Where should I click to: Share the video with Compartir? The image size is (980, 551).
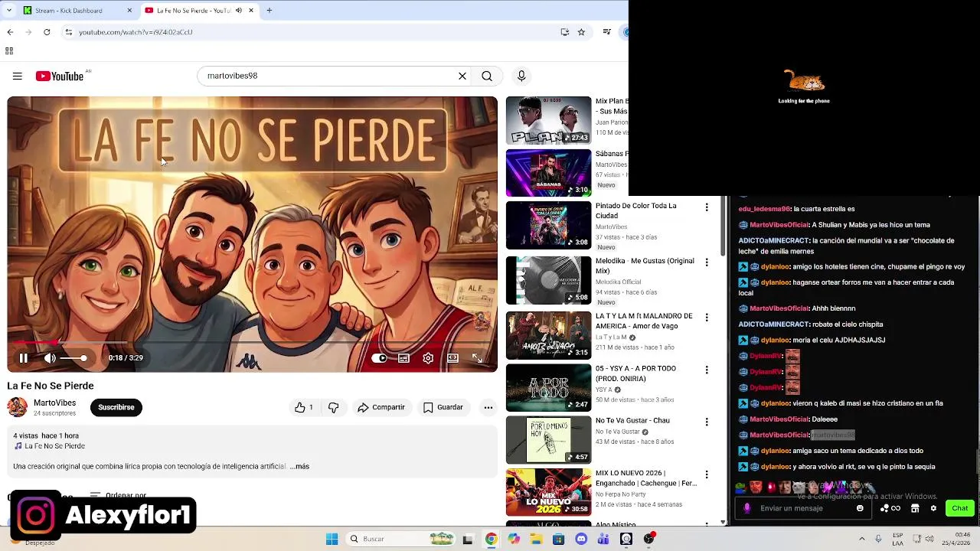pyautogui.click(x=381, y=407)
